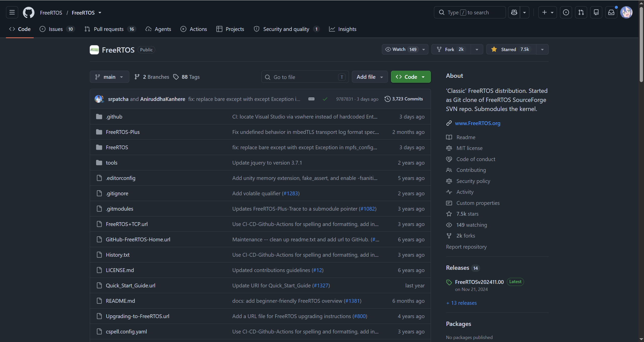The width and height of the screenshot is (644, 342).
Task: Expand the FreeRTOS repository switcher arrow
Action: (100, 13)
